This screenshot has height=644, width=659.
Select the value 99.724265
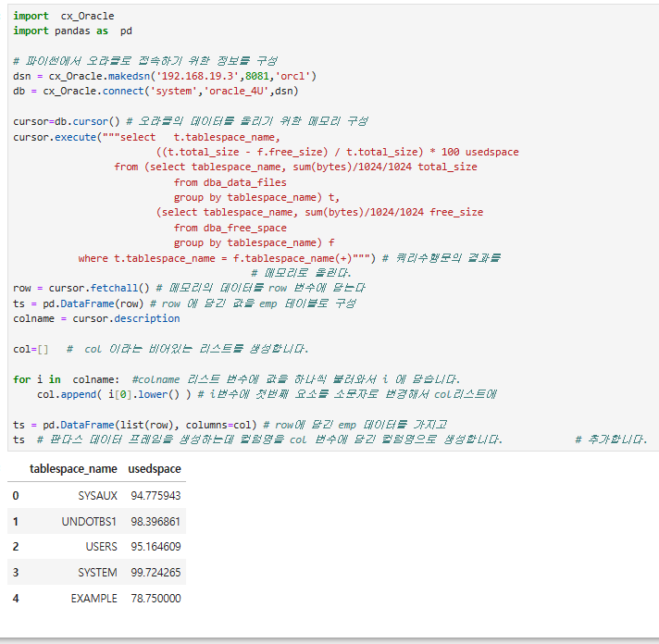[155, 573]
